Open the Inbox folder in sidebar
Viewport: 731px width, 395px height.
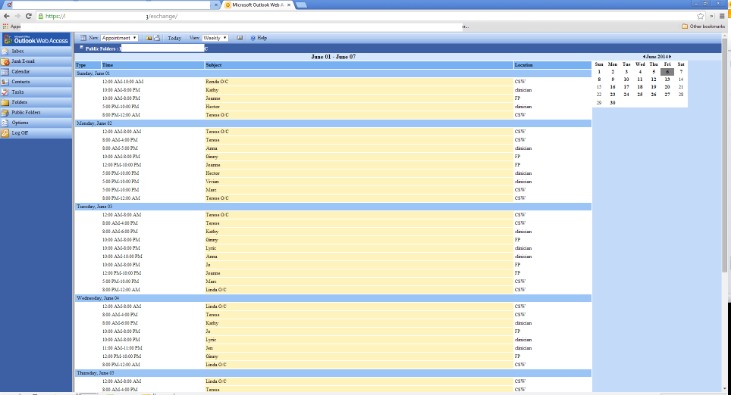point(35,51)
